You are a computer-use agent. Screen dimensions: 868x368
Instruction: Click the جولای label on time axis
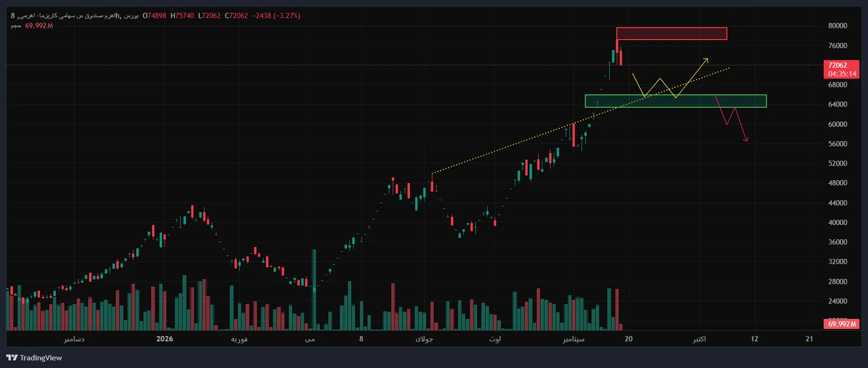424,339
